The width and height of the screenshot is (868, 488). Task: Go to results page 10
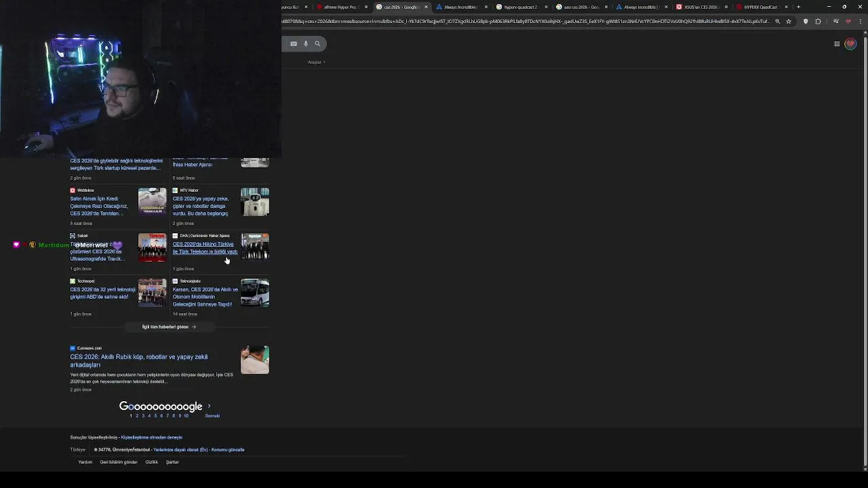pyautogui.click(x=186, y=415)
